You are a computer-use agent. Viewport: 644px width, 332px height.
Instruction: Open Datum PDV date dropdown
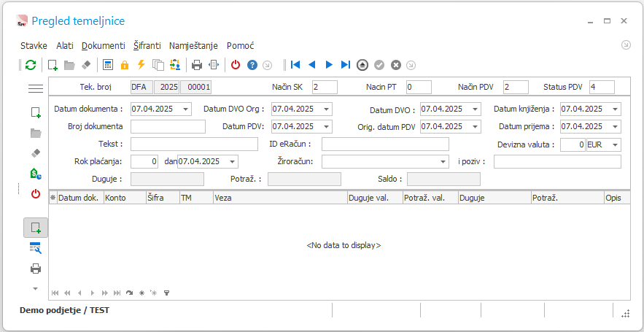pos(327,126)
